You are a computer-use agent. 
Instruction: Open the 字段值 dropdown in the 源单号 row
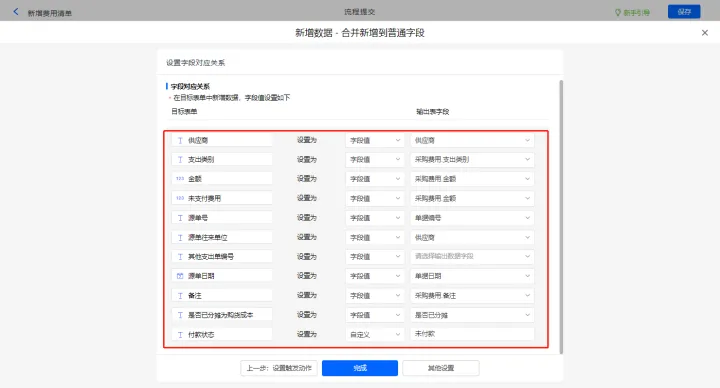point(375,218)
